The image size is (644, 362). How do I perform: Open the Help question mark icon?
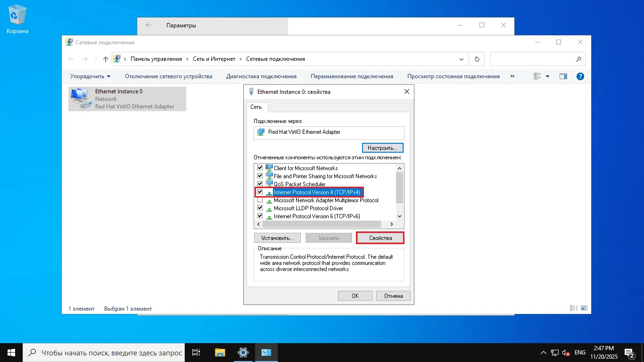point(580,76)
